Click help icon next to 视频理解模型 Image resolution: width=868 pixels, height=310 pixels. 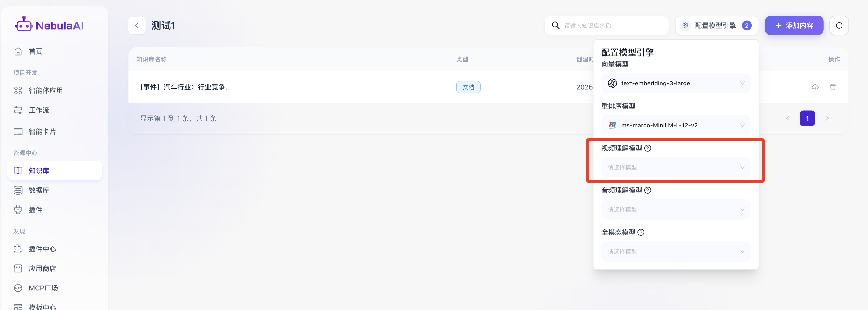click(647, 148)
